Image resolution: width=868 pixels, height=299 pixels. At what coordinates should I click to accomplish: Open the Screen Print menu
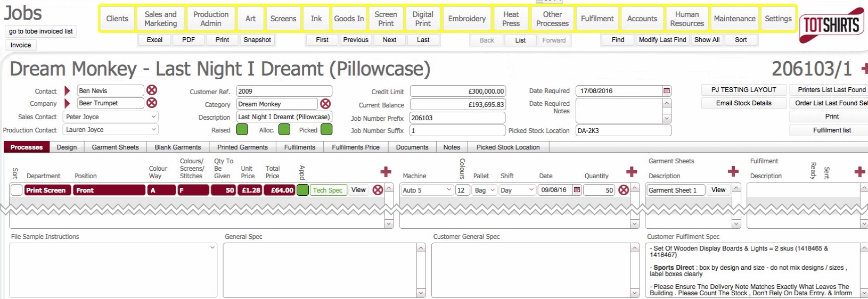(x=386, y=19)
